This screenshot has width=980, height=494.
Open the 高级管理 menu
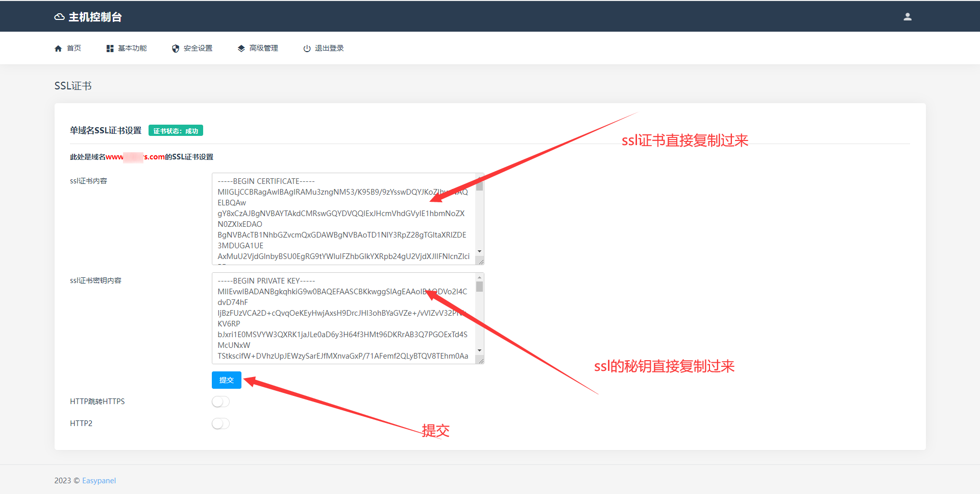pyautogui.click(x=263, y=48)
